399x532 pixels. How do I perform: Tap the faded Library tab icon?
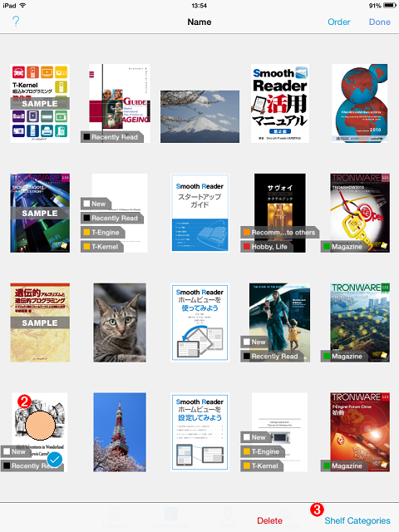(x=114, y=518)
